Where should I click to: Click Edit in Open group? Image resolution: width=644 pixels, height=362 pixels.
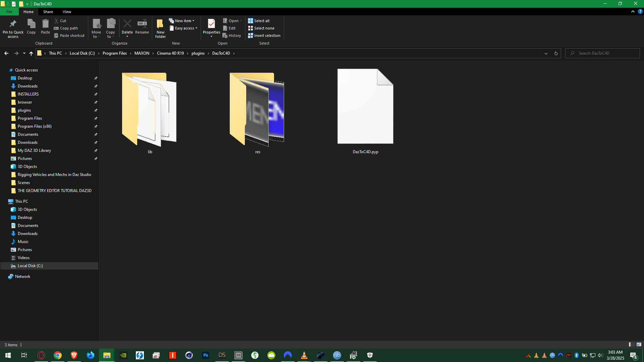(229, 28)
